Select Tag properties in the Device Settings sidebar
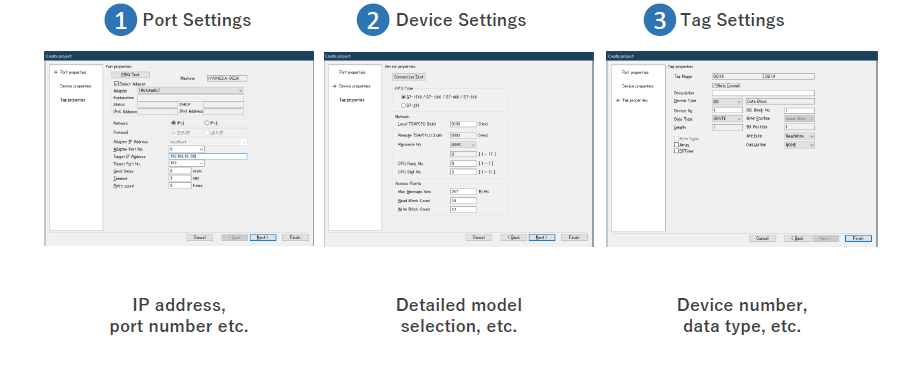The image size is (916, 367). point(352,100)
